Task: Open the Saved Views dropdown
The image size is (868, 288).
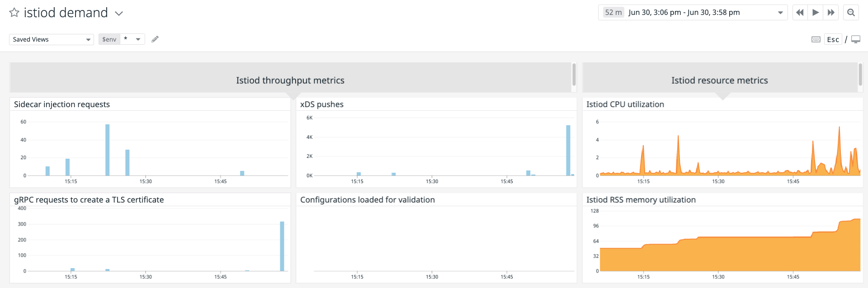Action: click(51, 39)
